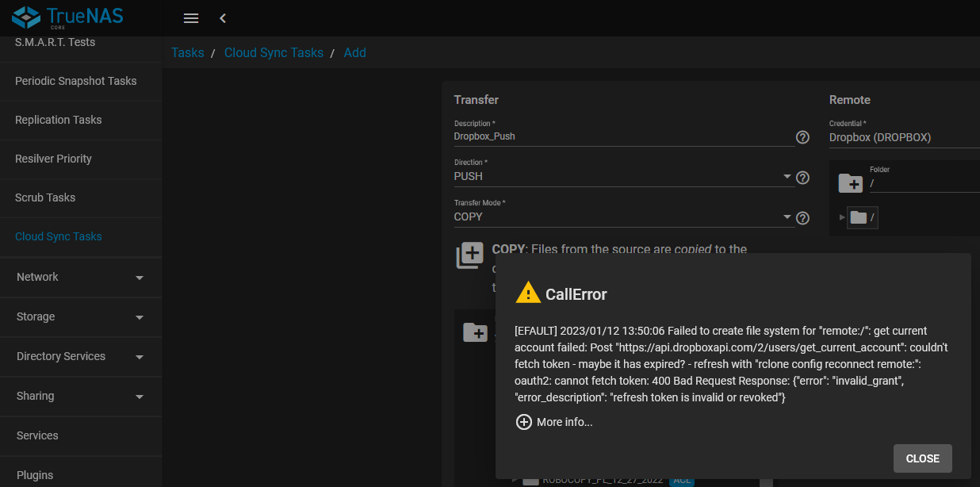Toggle the hamburger menu icon
This screenshot has height=487, width=980.
190,17
